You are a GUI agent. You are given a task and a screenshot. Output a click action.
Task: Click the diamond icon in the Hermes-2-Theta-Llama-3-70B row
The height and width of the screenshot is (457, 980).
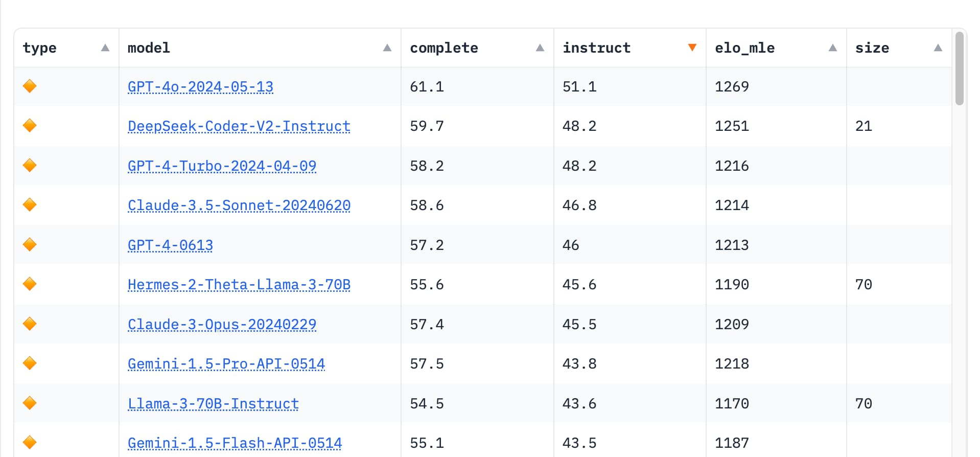pyautogui.click(x=30, y=284)
